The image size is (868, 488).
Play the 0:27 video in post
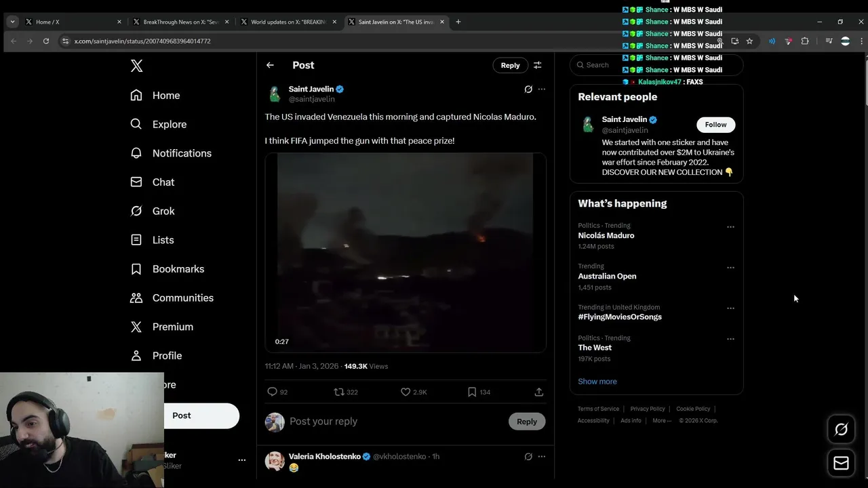[x=406, y=252]
